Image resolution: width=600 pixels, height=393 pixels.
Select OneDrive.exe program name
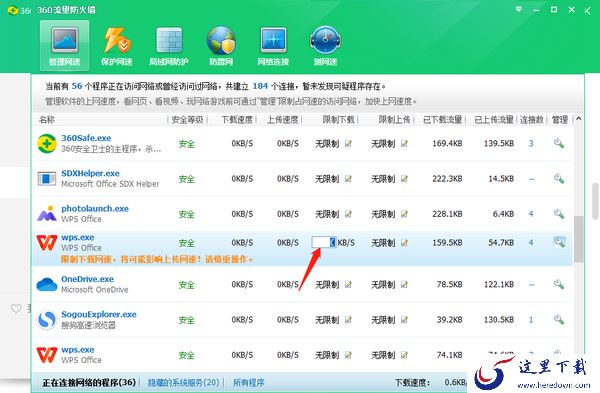point(87,279)
